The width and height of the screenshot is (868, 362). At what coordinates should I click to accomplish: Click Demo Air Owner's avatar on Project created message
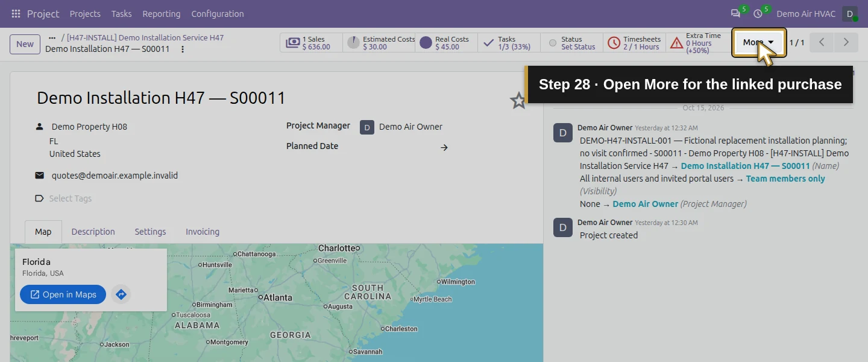(x=562, y=227)
